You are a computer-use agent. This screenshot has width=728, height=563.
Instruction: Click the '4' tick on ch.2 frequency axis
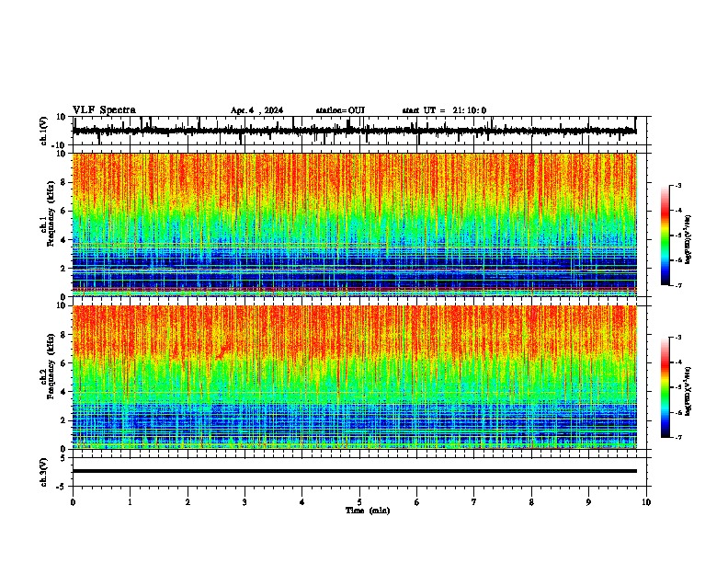coord(63,392)
